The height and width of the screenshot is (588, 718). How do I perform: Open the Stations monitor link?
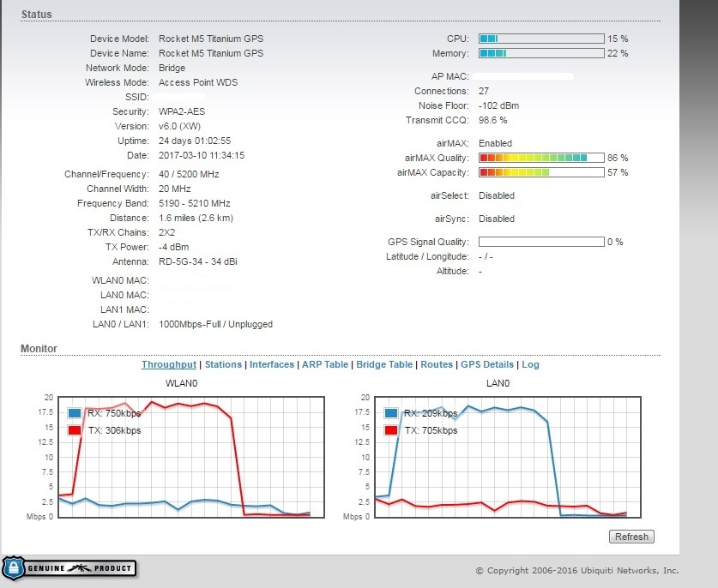223,364
